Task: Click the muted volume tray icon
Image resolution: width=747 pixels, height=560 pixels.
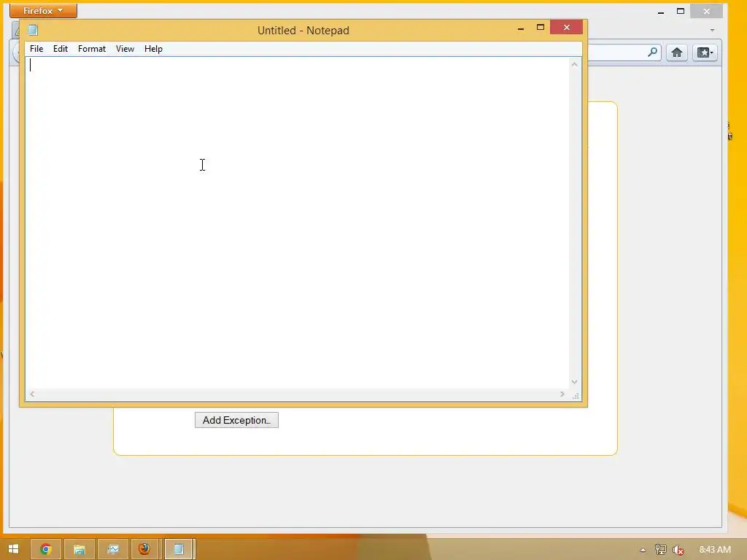Action: [678, 550]
